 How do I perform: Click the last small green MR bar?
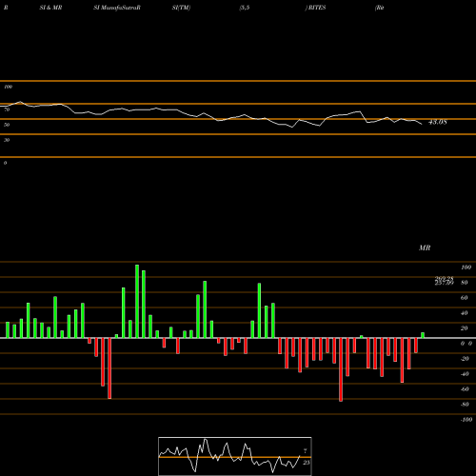tap(423, 335)
